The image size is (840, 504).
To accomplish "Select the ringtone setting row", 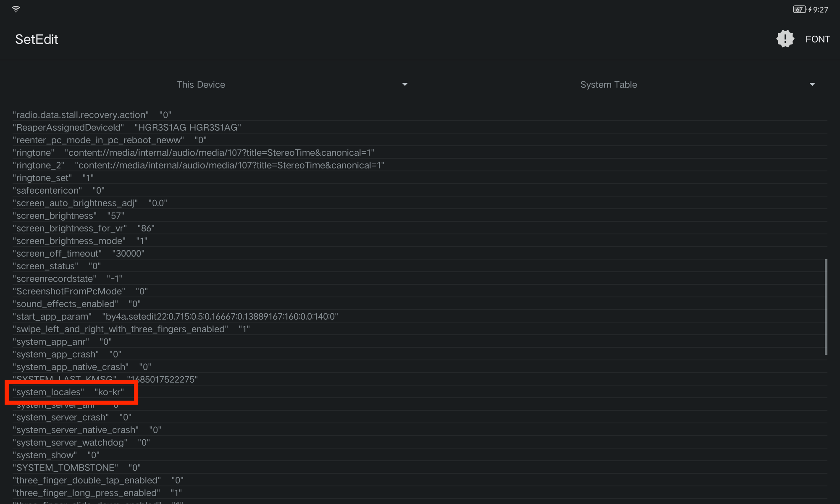I will click(x=193, y=152).
